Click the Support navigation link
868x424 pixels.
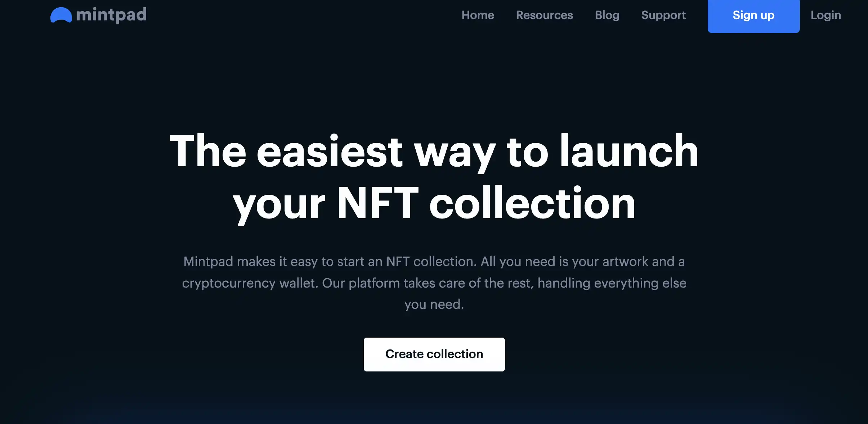664,15
